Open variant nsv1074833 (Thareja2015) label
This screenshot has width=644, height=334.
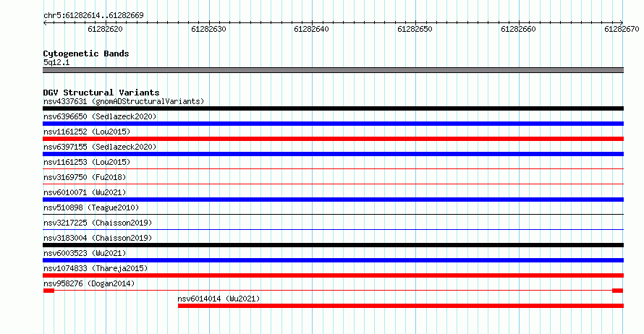[x=96, y=268]
